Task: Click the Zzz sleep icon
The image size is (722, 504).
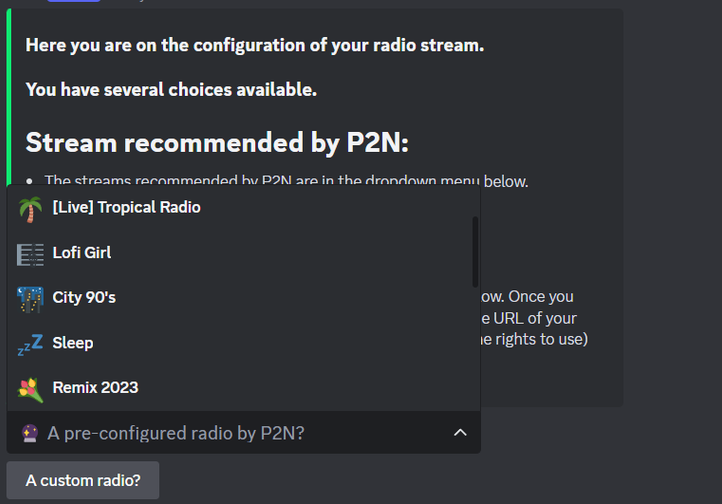Action: (x=30, y=345)
